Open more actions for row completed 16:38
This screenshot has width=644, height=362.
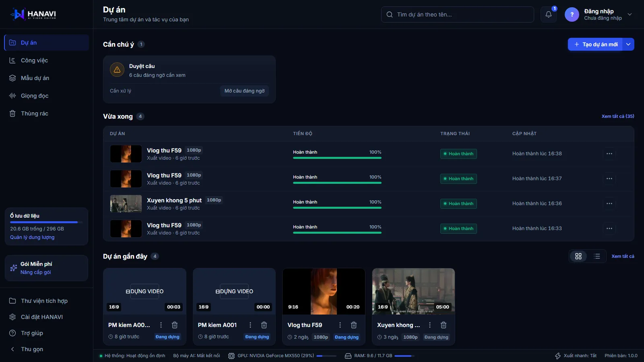click(x=609, y=154)
